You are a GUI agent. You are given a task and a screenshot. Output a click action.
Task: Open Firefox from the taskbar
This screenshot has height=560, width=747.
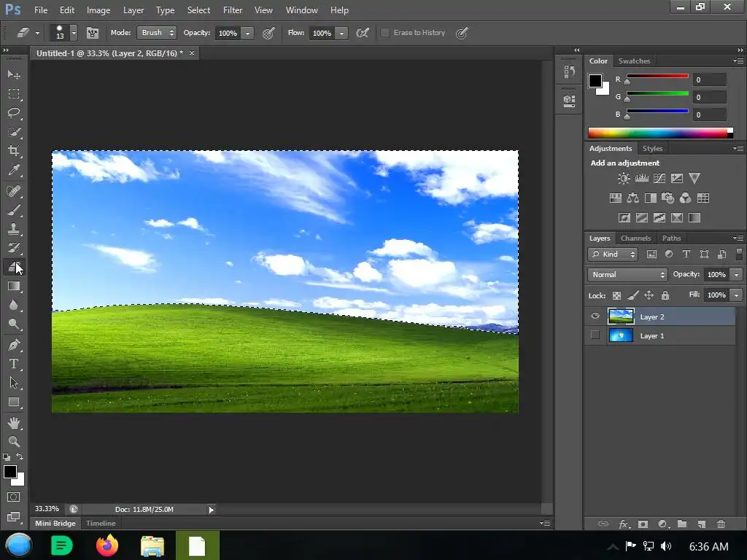click(x=107, y=545)
